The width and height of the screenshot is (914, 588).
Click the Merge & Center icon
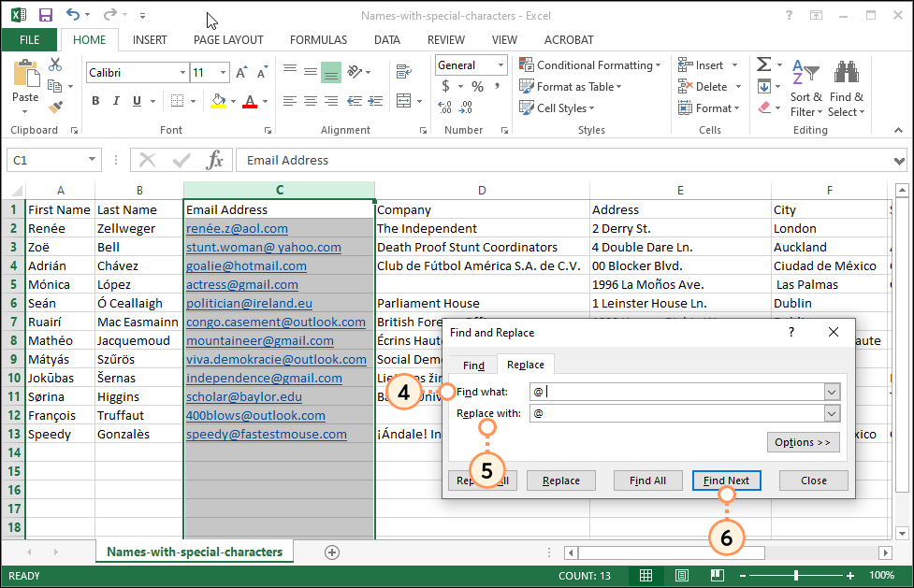pyautogui.click(x=403, y=101)
